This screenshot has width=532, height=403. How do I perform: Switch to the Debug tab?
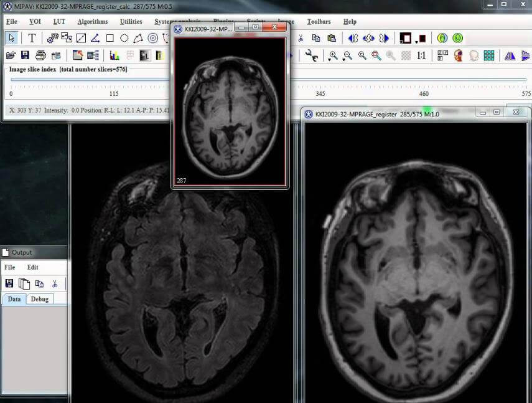tap(40, 299)
